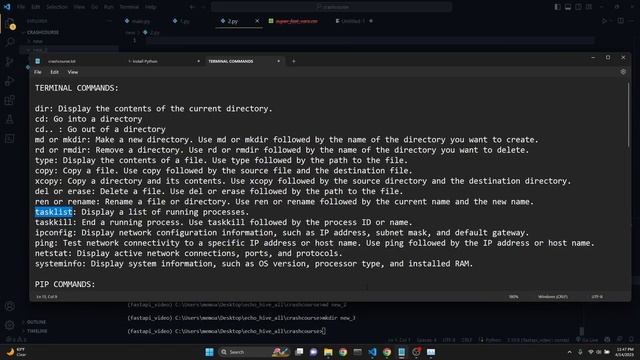The width and height of the screenshot is (640, 360).
Task: Click Windows (CRLF) line ending in Notepad
Action: [553, 297]
